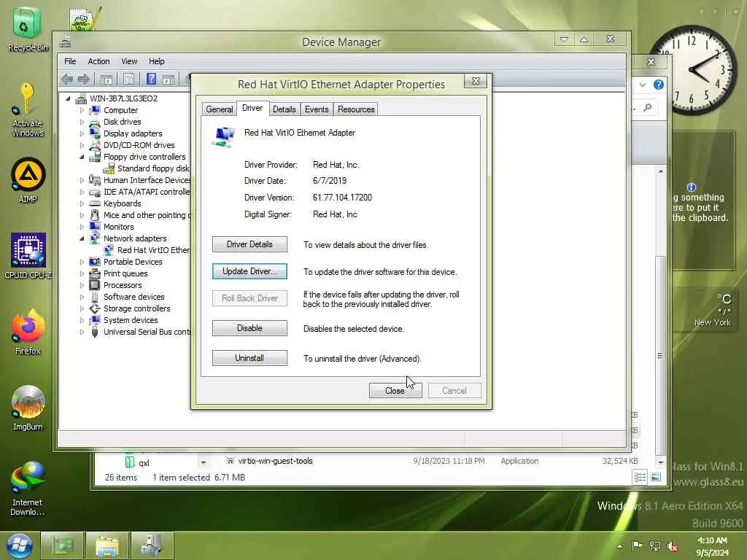
Task: Select the Activate Windows key icon
Action: pyautogui.click(x=27, y=109)
